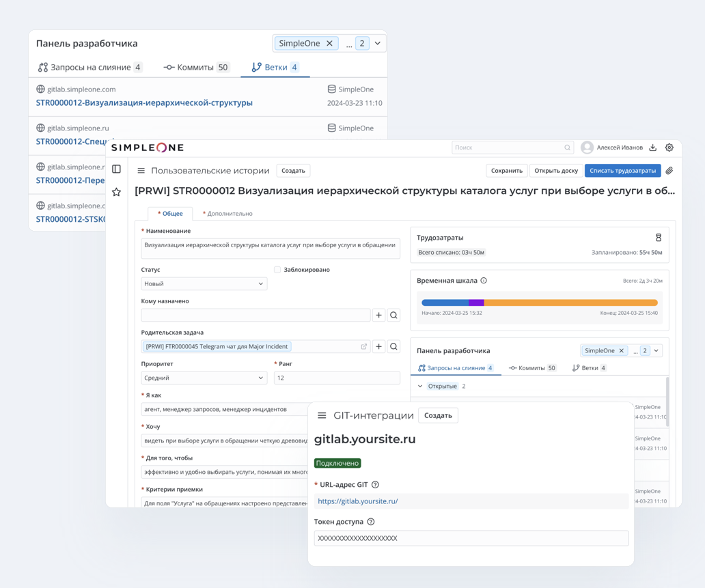Toggle the left sidebar panel icon

click(117, 170)
